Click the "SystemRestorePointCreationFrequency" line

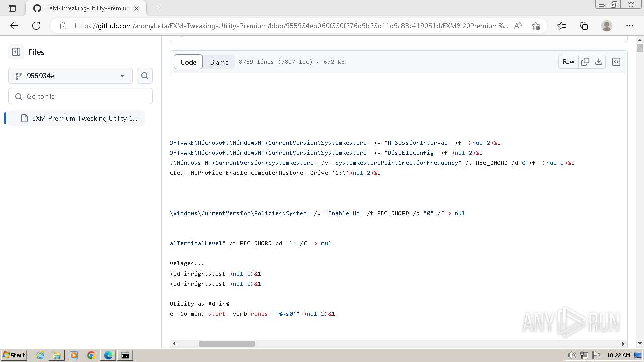[x=372, y=163]
